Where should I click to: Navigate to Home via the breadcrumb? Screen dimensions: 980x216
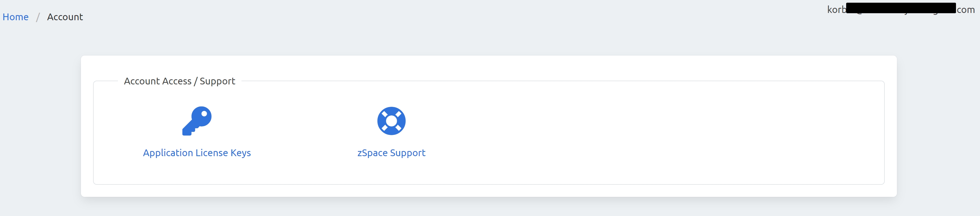(16, 17)
